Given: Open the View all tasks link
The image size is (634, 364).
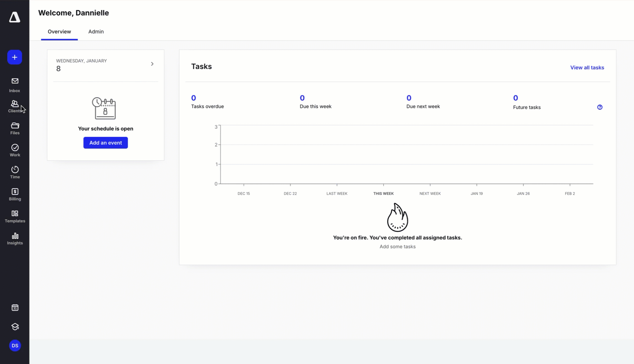Looking at the screenshot, I should tap(587, 68).
